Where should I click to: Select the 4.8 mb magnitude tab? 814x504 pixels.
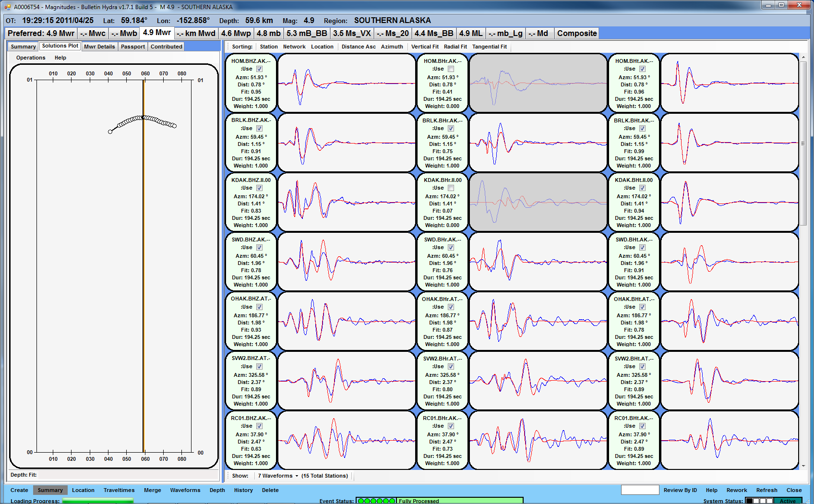pos(268,33)
